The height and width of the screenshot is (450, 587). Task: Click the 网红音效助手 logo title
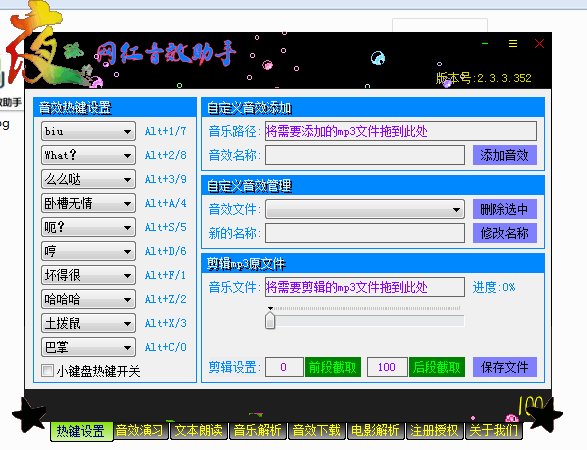coord(165,54)
